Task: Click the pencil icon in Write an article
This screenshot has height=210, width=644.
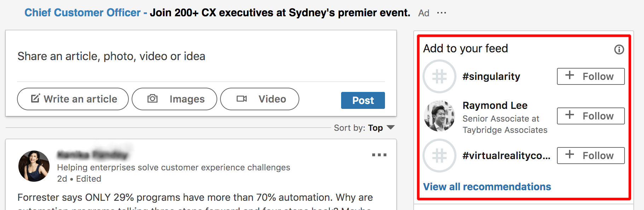Action: (35, 98)
